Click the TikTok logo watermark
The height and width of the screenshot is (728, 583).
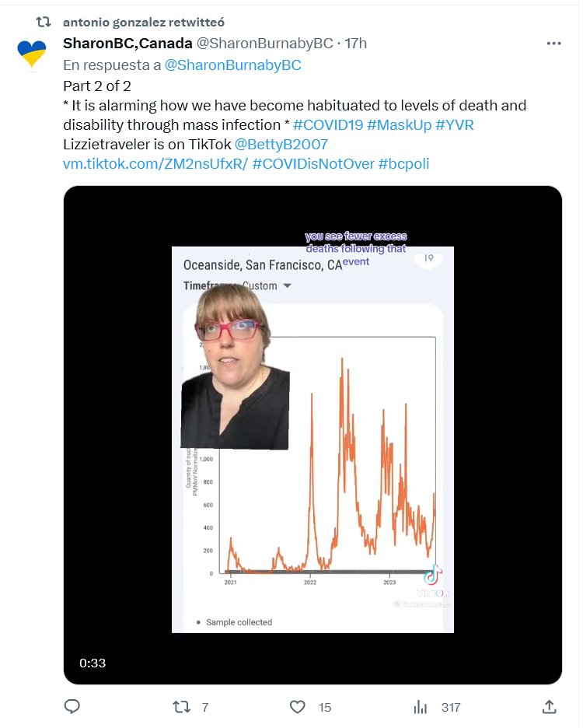[432, 577]
